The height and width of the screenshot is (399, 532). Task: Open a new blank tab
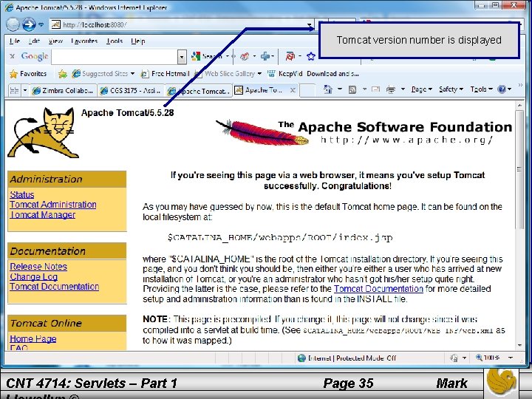pos(307,91)
